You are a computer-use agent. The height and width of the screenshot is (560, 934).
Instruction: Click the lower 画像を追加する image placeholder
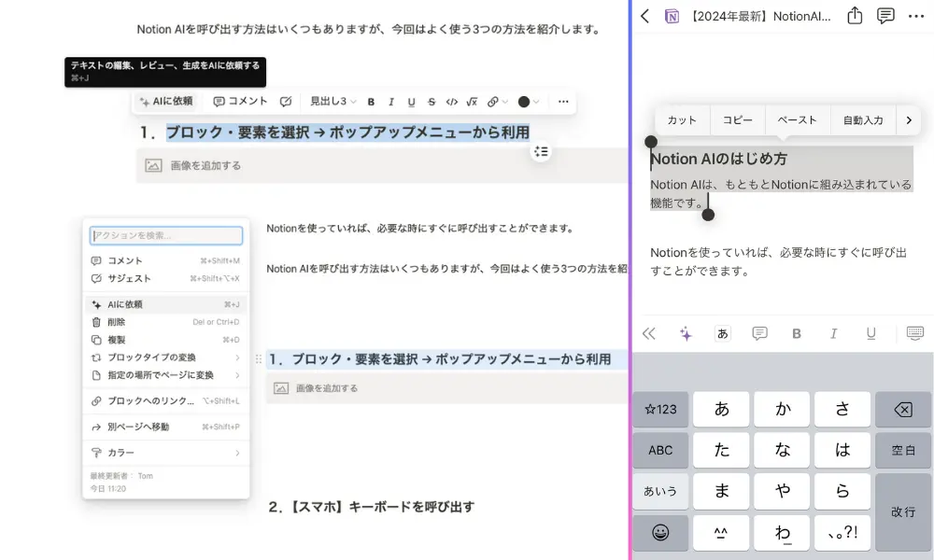446,388
